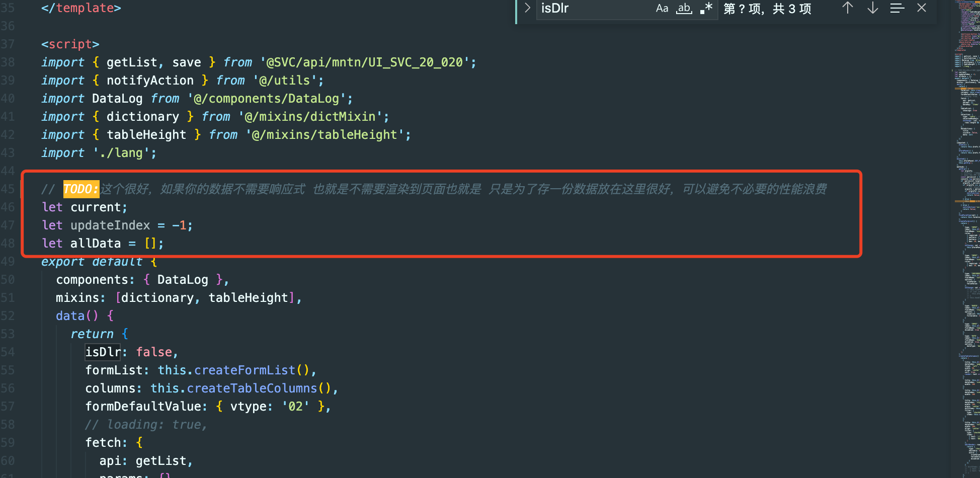Toggle Match Case (Aa) in find widget
The width and height of the screenshot is (980, 478).
point(662,8)
